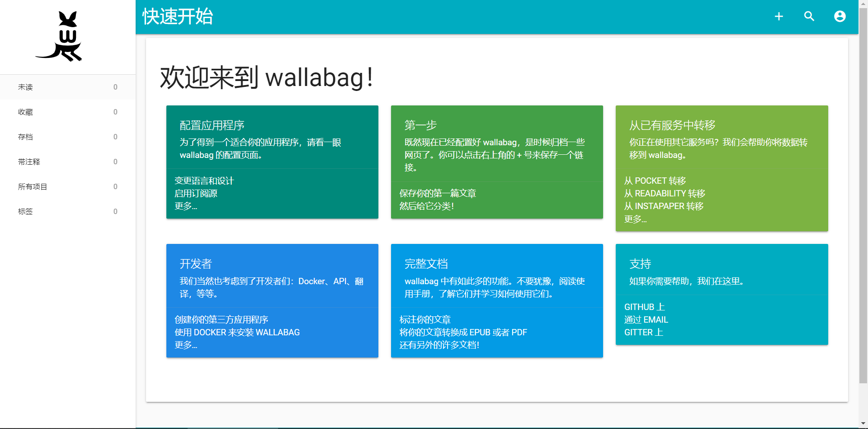The image size is (868, 429).
Task: Follow the 创建你的第三方应用程序 link
Action: [x=222, y=319]
